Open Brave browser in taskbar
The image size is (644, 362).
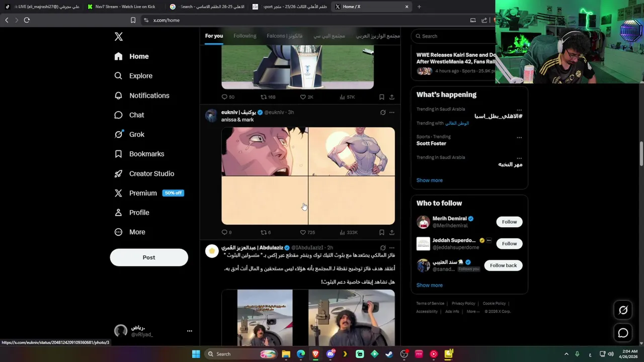315,354
